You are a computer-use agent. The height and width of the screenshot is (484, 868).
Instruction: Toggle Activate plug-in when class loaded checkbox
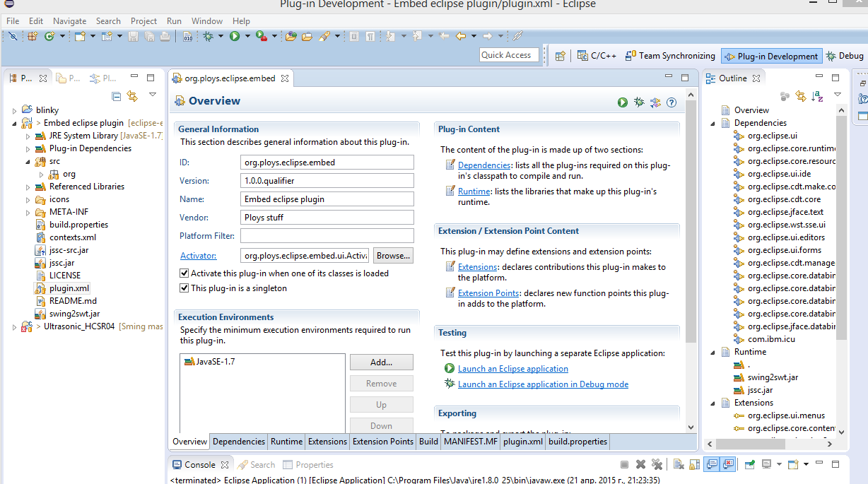pyautogui.click(x=184, y=273)
